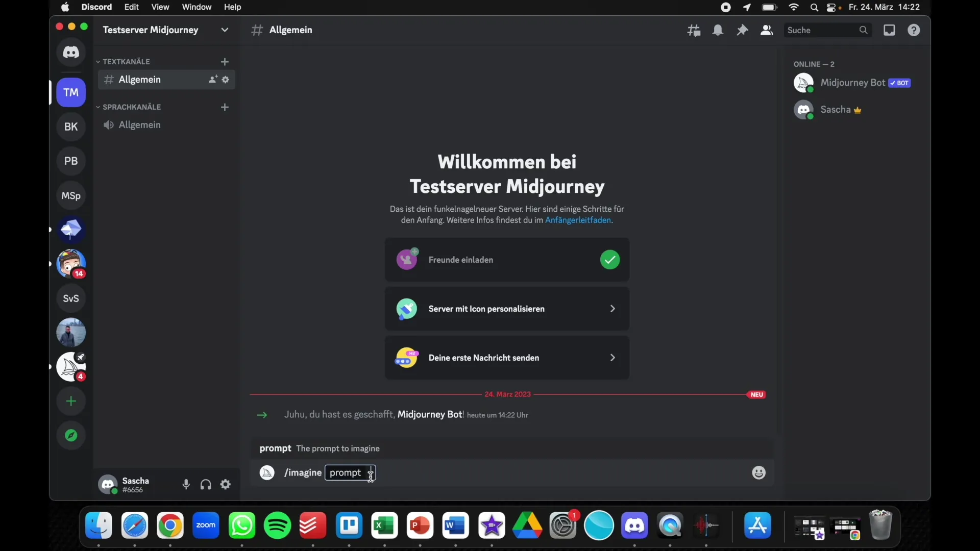Create a new voice channel
The height and width of the screenshot is (551, 980).
225,107
